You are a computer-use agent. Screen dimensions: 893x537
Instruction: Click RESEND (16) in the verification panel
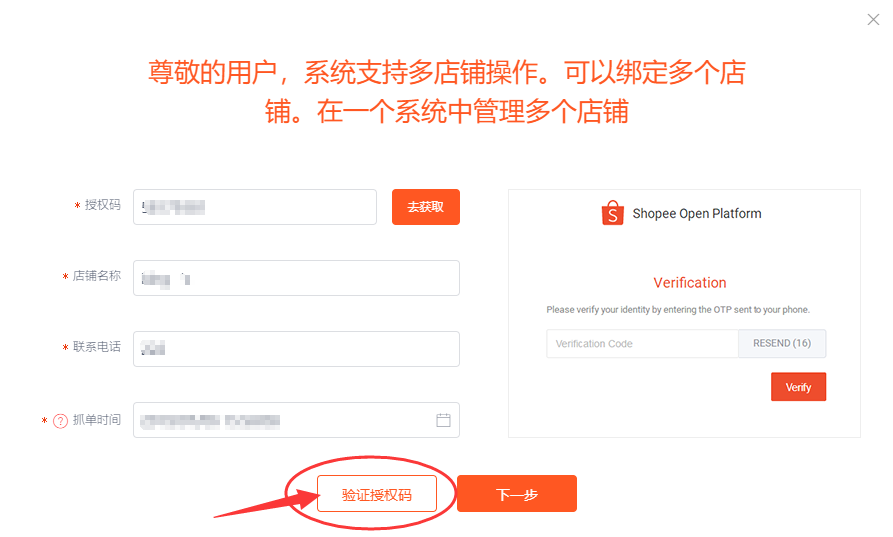[782, 343]
